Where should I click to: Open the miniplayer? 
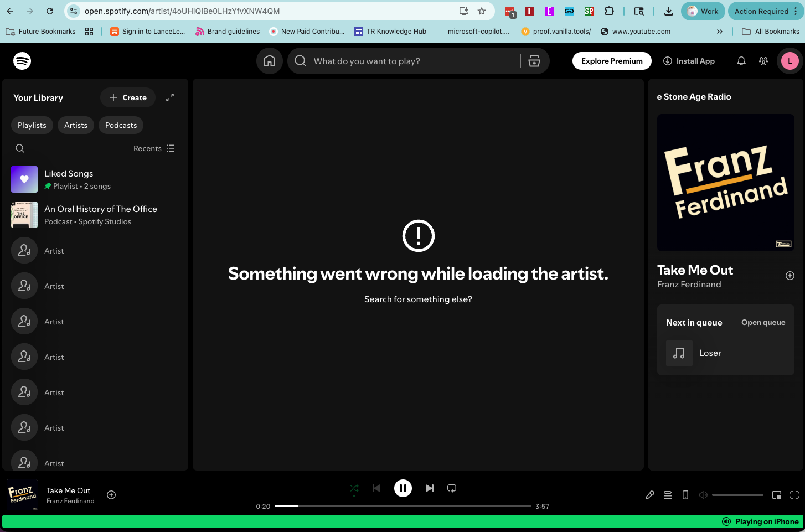[x=777, y=495]
